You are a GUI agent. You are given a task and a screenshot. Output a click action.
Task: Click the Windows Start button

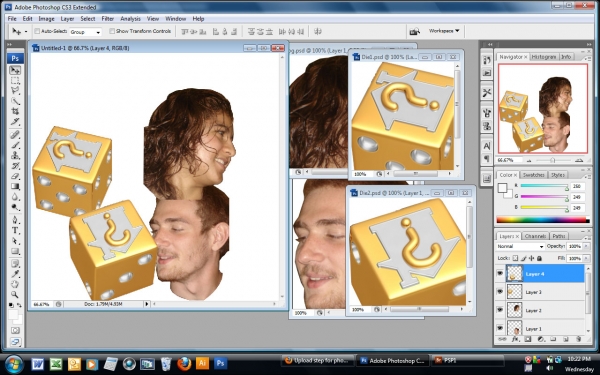click(15, 363)
